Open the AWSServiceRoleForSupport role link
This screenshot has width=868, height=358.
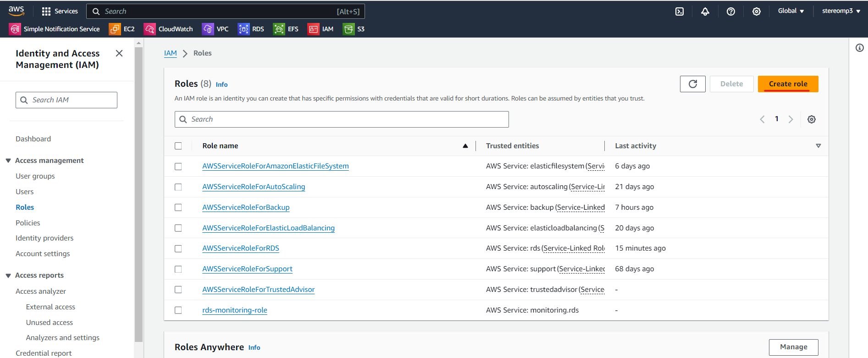(247, 269)
